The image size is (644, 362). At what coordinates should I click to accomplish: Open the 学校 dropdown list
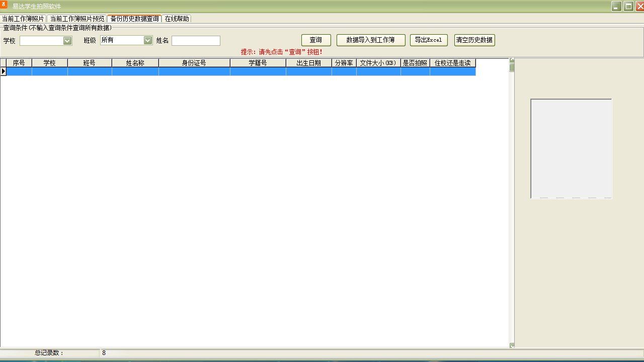point(67,41)
